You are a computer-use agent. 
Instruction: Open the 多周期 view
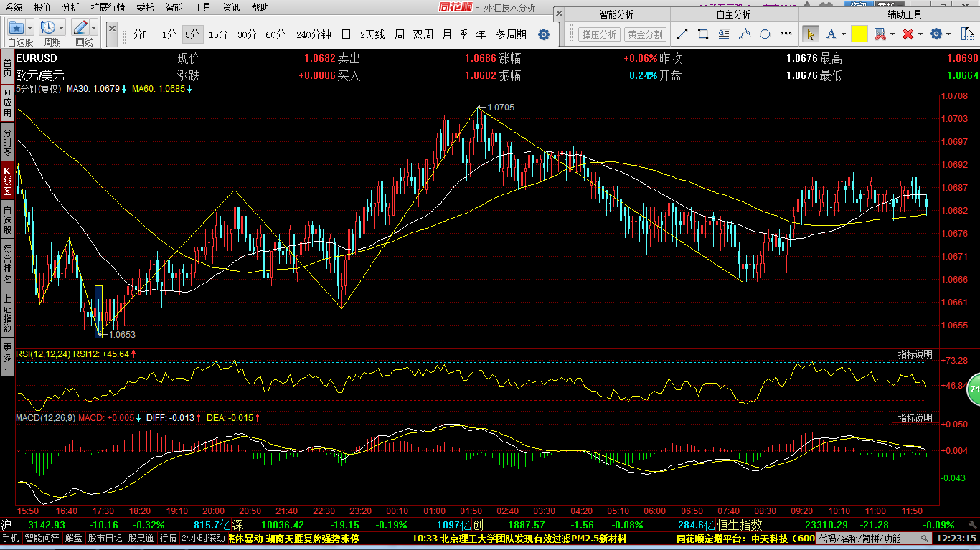pos(511,34)
